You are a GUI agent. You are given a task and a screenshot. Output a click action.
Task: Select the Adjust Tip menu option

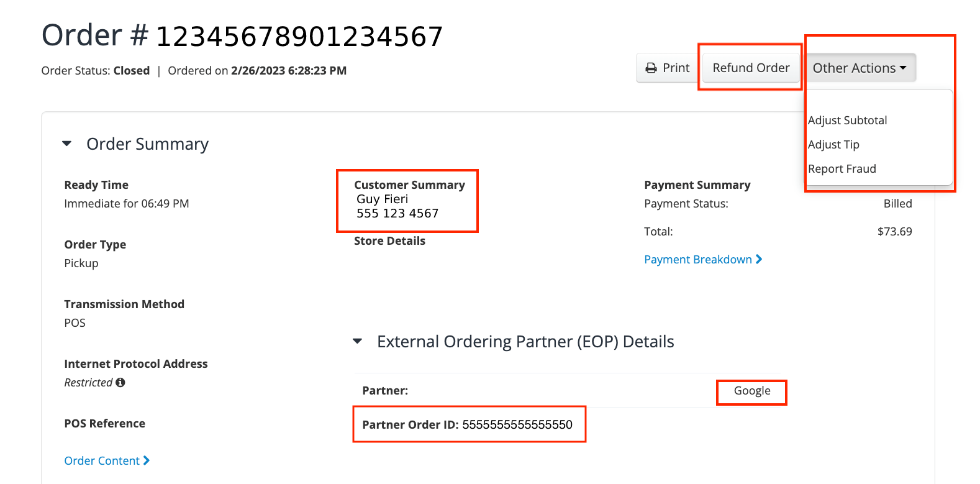(x=833, y=145)
